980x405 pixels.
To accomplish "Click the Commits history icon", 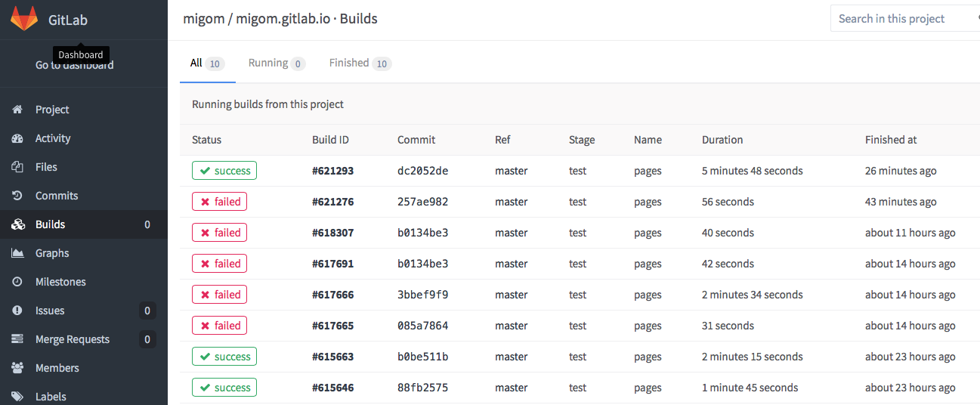I will [x=17, y=196].
